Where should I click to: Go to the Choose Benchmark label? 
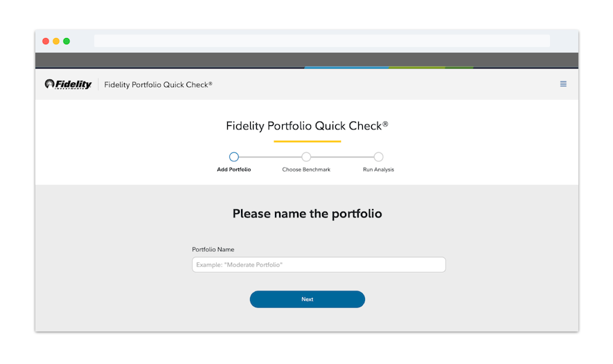click(306, 170)
